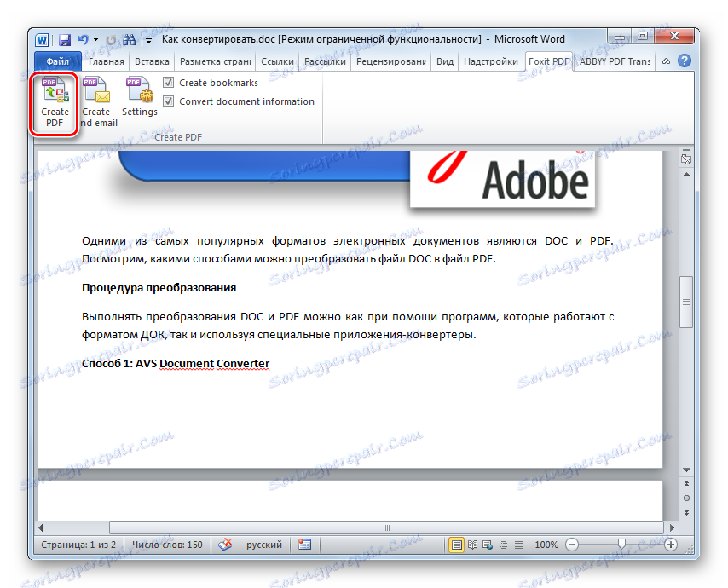
Task: Click spelling check icon in status bar
Action: [226, 545]
